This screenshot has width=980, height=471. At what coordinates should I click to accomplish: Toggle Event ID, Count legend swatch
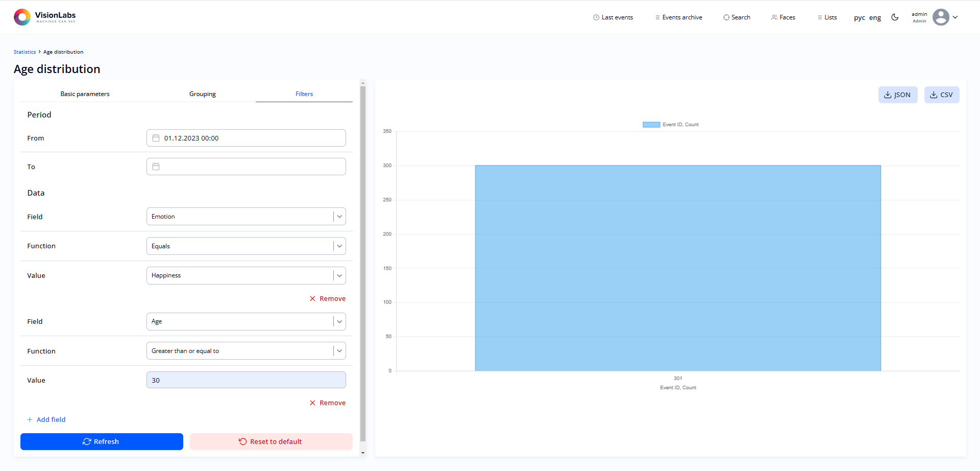coord(651,125)
